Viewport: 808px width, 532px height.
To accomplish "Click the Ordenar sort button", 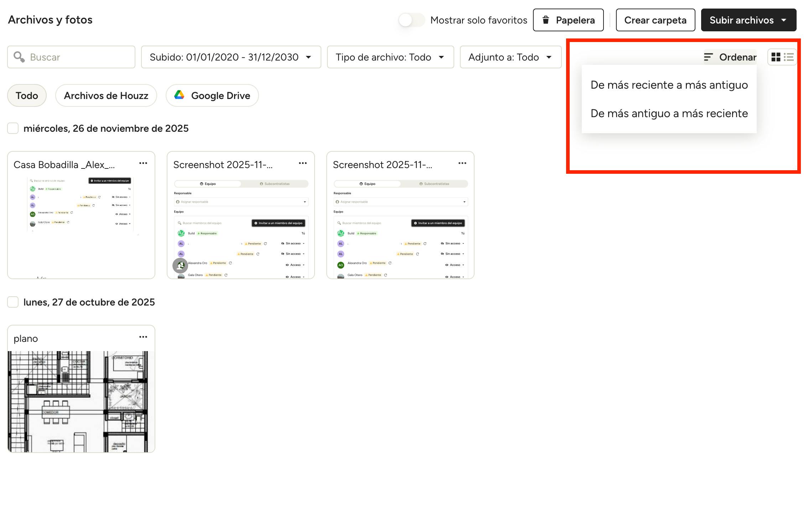I will coord(730,57).
